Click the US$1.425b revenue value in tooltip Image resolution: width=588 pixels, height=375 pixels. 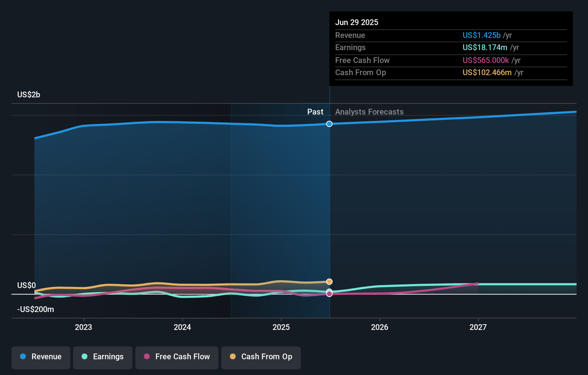pos(482,35)
